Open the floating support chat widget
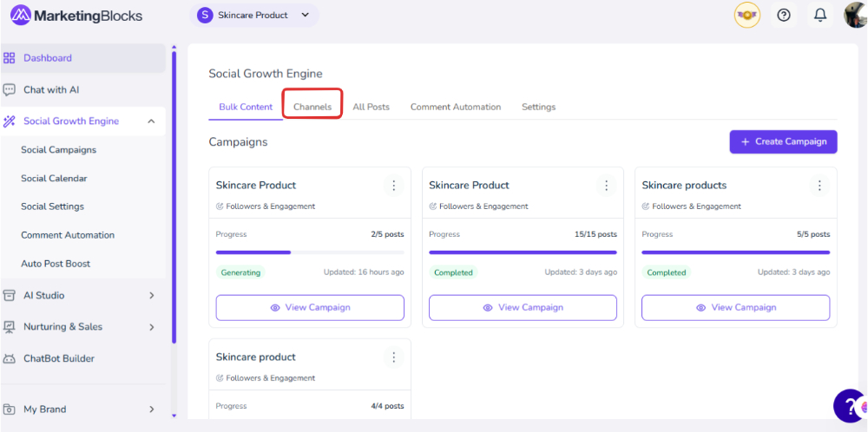The height and width of the screenshot is (432, 868). (x=851, y=406)
